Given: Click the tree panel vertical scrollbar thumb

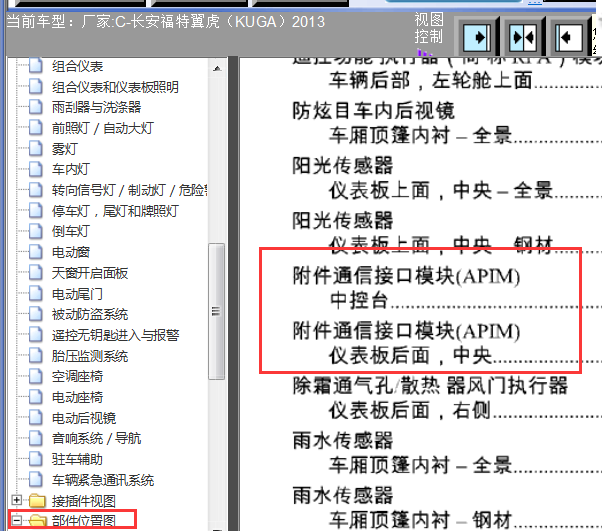Looking at the screenshot, I should [217, 311].
